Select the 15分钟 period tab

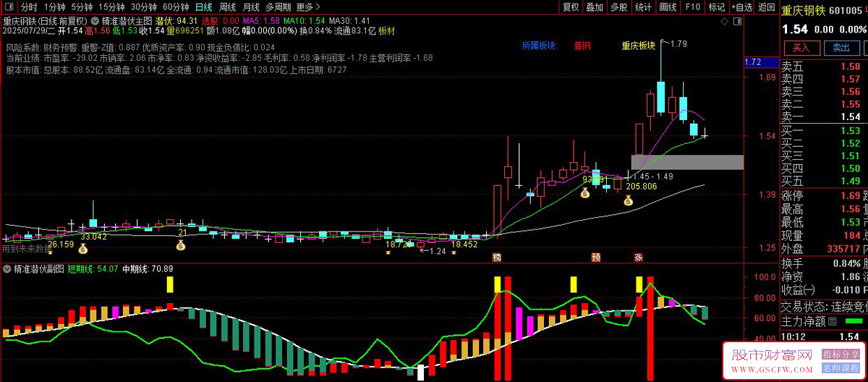[x=111, y=7]
